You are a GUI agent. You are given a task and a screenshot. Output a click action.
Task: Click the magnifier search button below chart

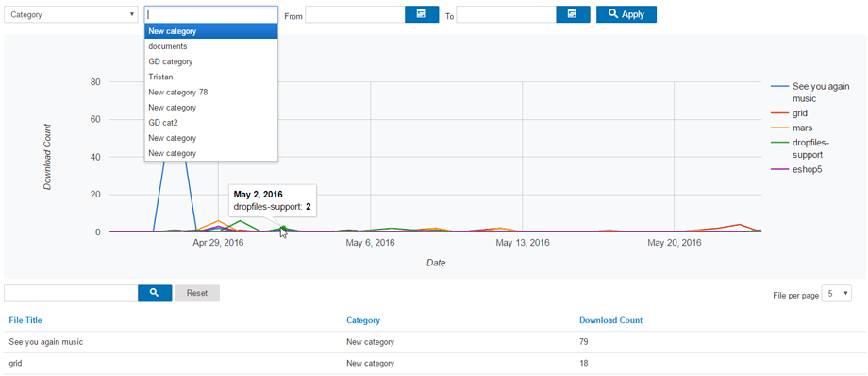pyautogui.click(x=154, y=293)
